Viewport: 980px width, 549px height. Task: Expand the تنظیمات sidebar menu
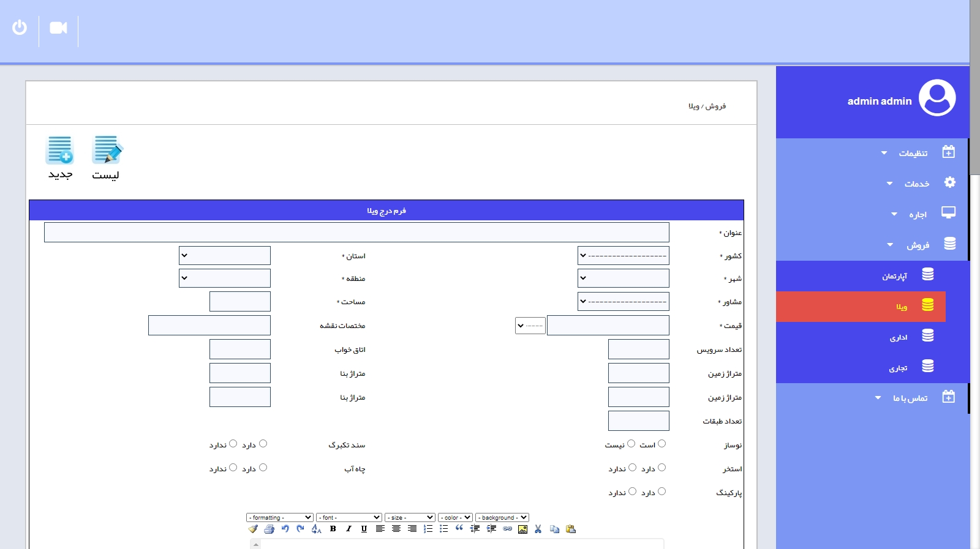click(913, 153)
